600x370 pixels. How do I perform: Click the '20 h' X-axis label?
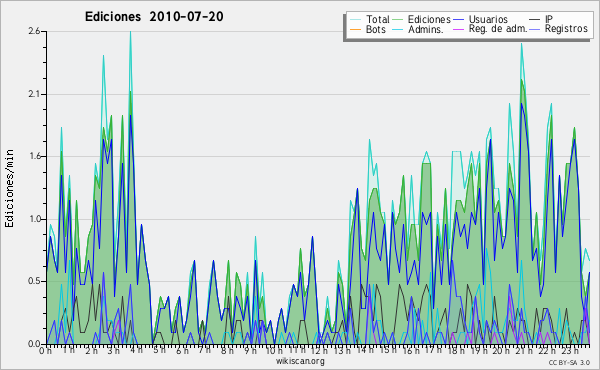pos(501,350)
